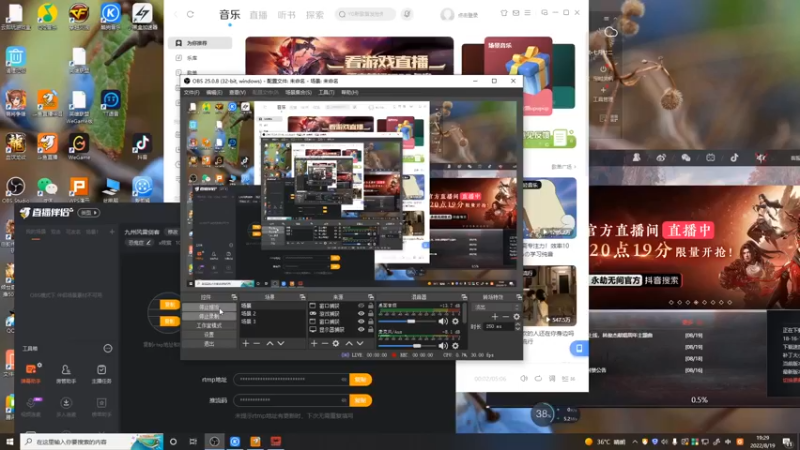Pop out the 来源 dock panel
Image resolution: width=800 pixels, height=450 pixels.
click(371, 297)
